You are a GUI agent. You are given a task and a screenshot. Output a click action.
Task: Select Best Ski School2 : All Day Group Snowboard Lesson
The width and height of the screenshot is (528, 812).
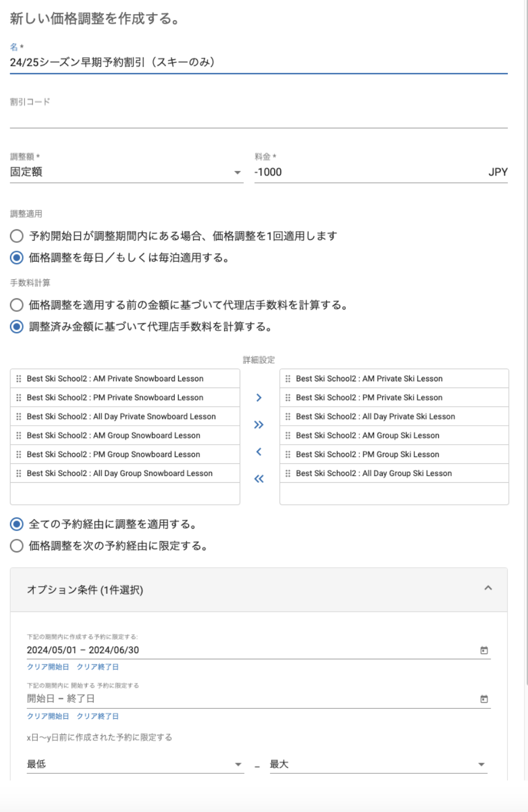point(125,473)
